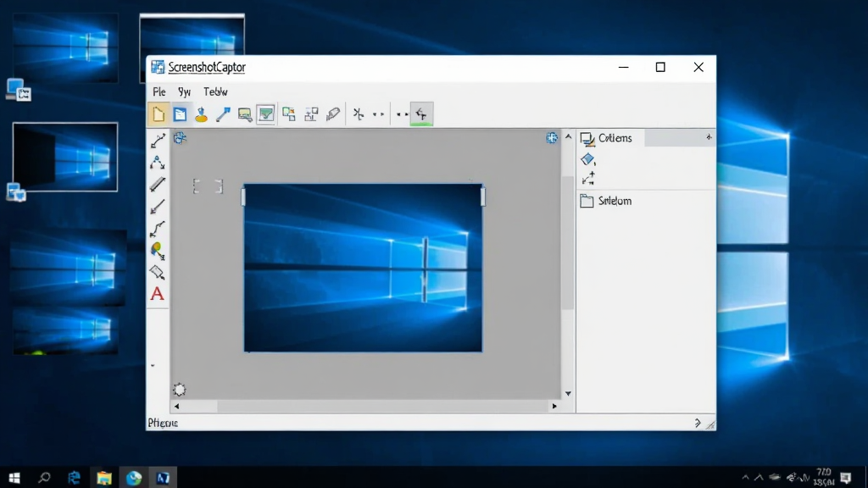This screenshot has width=868, height=488.
Task: Click the Windows wallpaper image in the canvas
Action: [x=363, y=269]
